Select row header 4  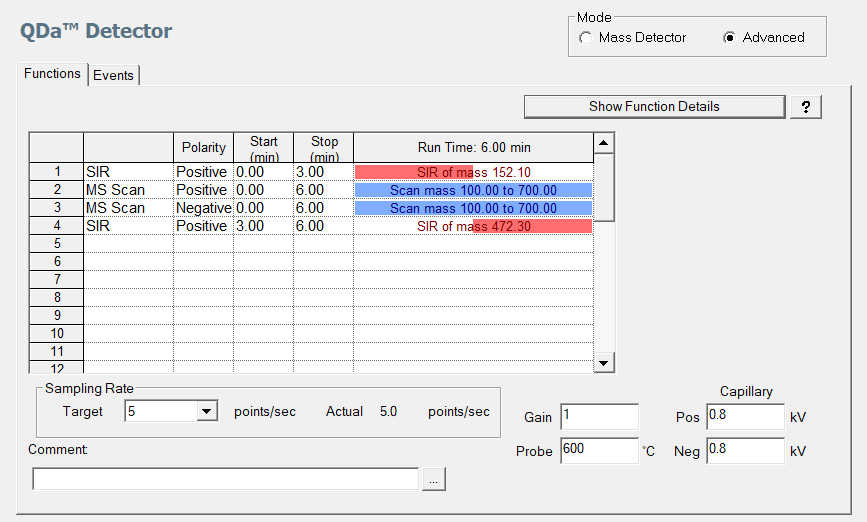pyautogui.click(x=56, y=226)
